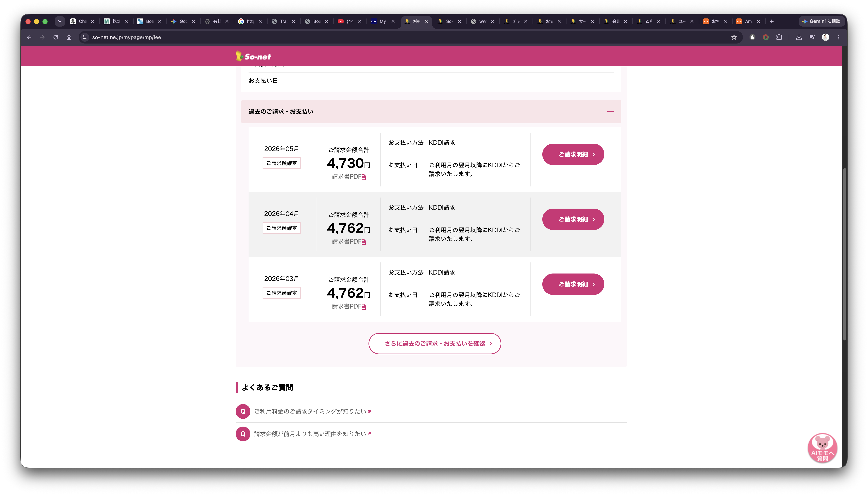
Task: Close the current 料金 tab
Action: point(426,21)
